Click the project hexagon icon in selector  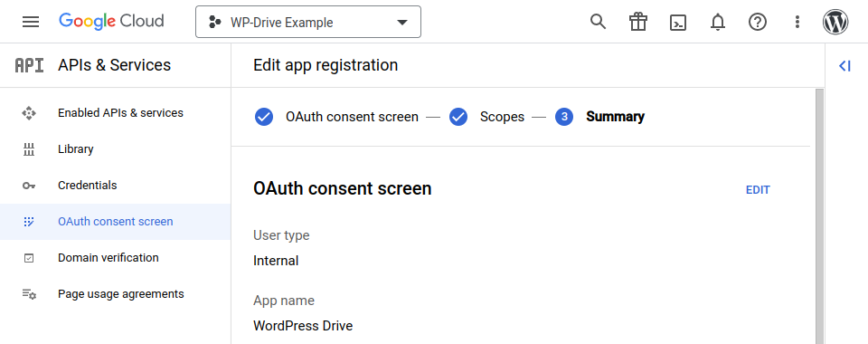pyautogui.click(x=214, y=22)
